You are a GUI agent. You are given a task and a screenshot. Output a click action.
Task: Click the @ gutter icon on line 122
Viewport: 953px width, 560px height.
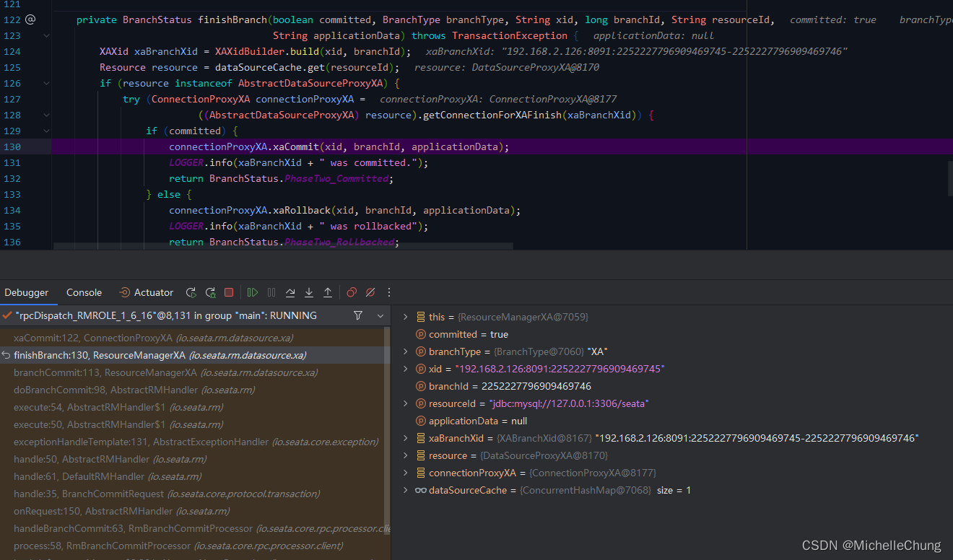click(30, 19)
